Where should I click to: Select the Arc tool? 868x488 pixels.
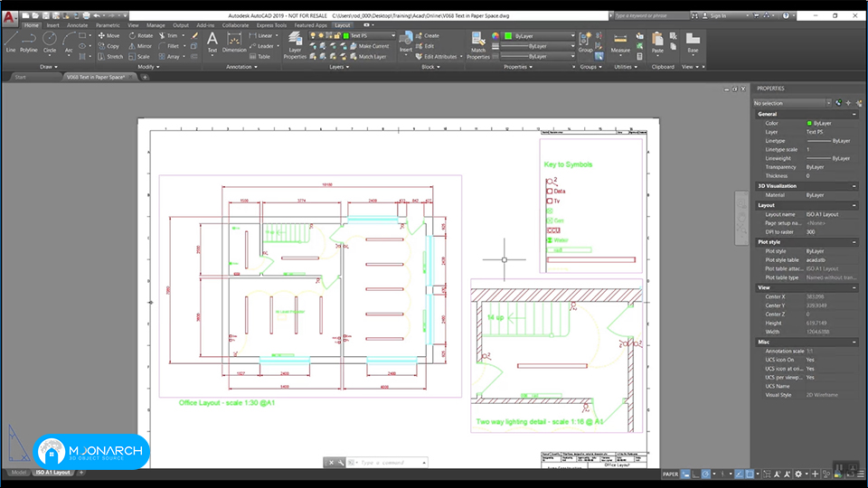click(x=69, y=42)
